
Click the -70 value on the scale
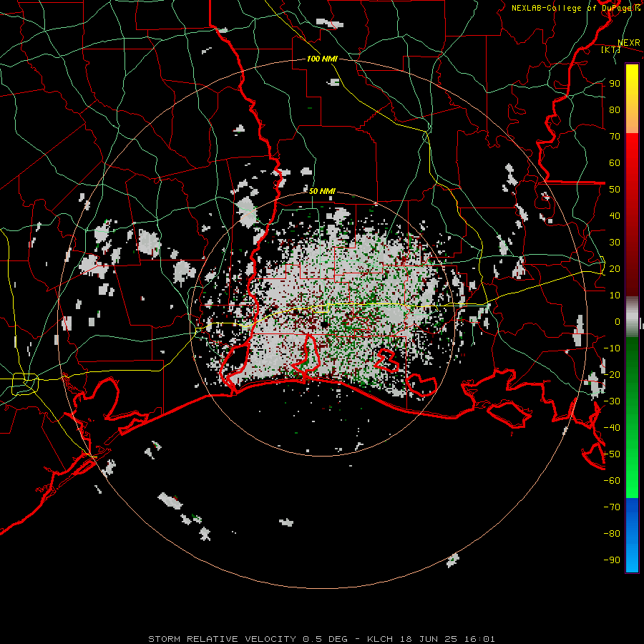(612, 507)
